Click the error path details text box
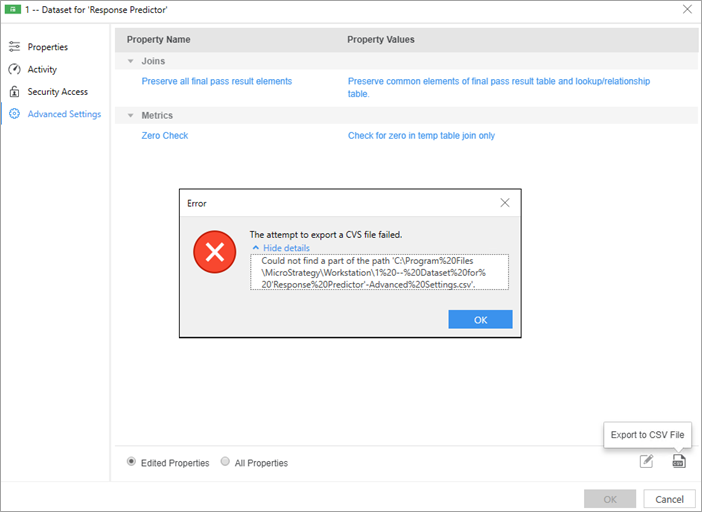The height and width of the screenshot is (512, 702). coord(379,272)
